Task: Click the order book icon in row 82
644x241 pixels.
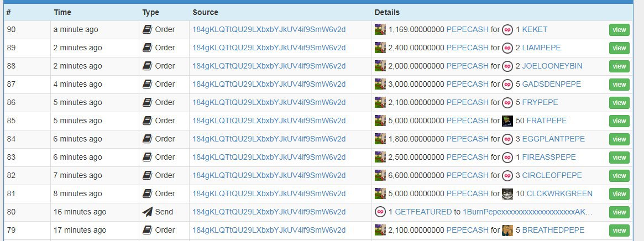Action: click(x=148, y=175)
